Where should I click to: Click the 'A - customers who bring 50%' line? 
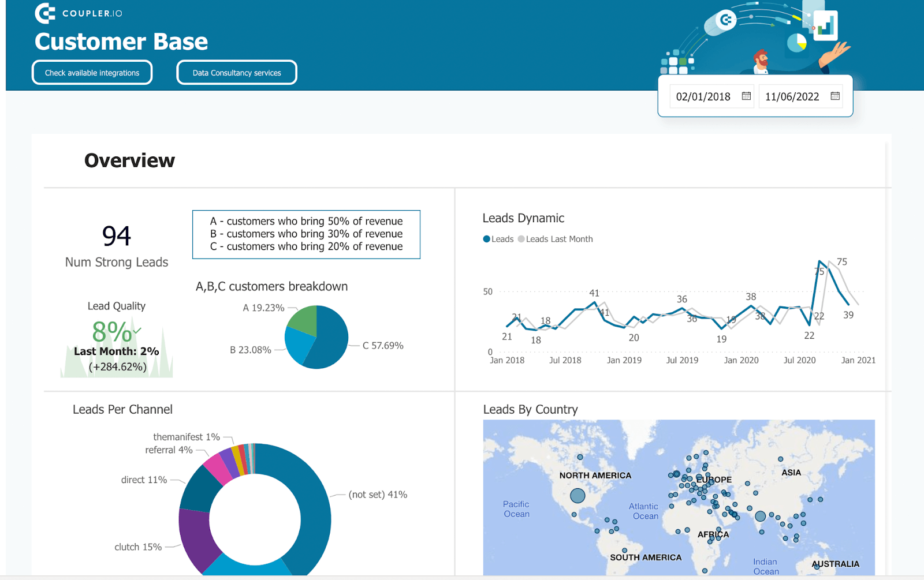tap(306, 221)
